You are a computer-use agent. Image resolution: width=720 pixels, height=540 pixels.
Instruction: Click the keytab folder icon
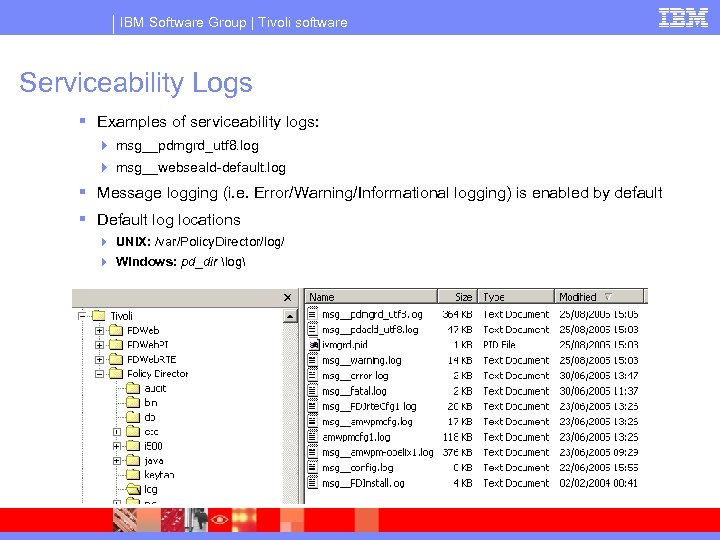point(133,474)
